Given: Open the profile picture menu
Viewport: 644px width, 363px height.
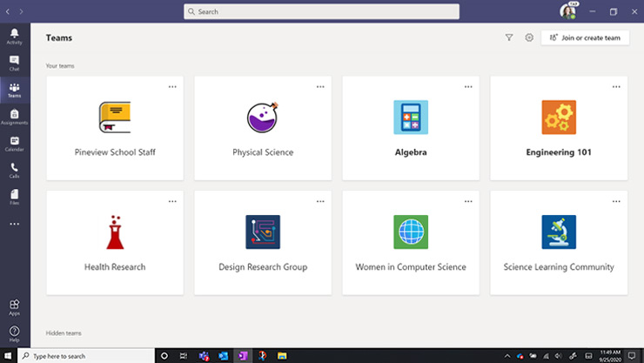Looking at the screenshot, I should 568,11.
